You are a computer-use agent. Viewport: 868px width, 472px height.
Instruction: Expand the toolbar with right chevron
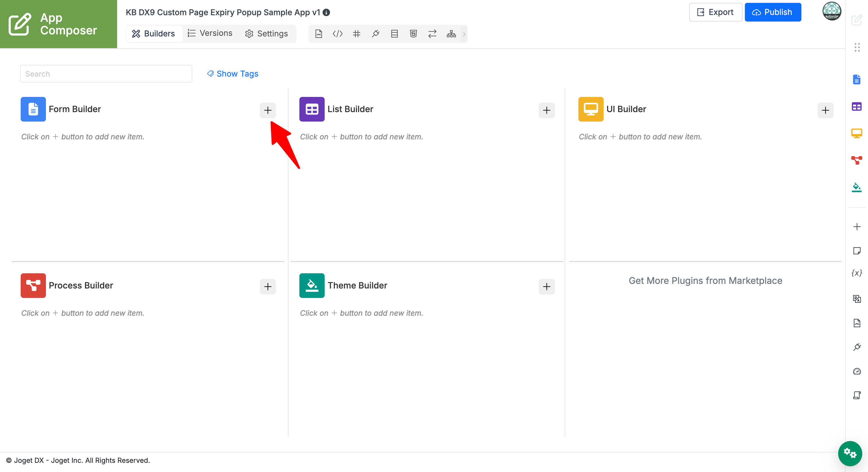point(464,34)
